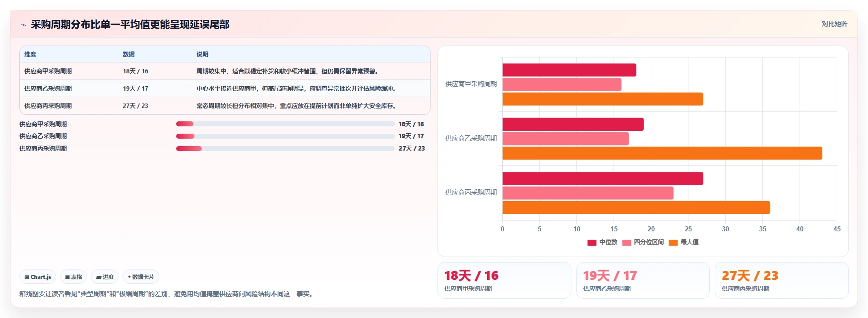Viewport: 868px width, 318px height.
Task: Click the 供应商甲采购周期 progress bar
Action: pos(285,124)
